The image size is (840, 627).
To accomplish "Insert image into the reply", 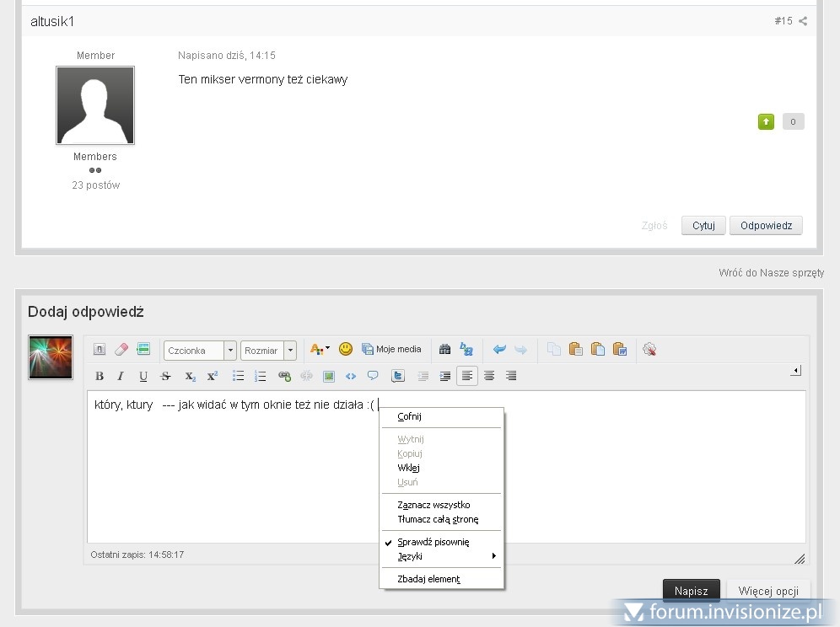I will (x=329, y=376).
